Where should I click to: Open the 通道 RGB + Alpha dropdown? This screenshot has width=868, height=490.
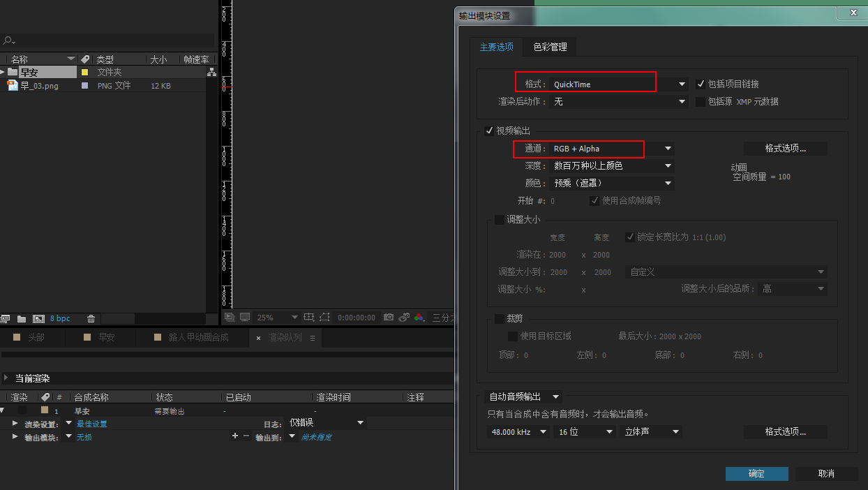pyautogui.click(x=611, y=148)
